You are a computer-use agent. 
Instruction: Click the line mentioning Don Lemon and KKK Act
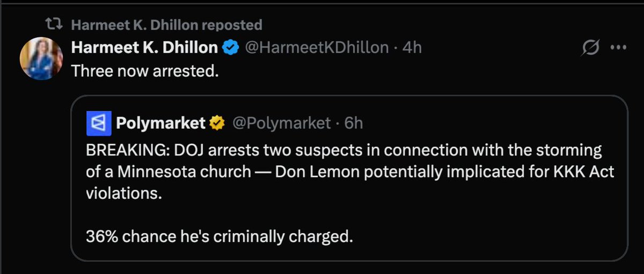(x=350, y=172)
